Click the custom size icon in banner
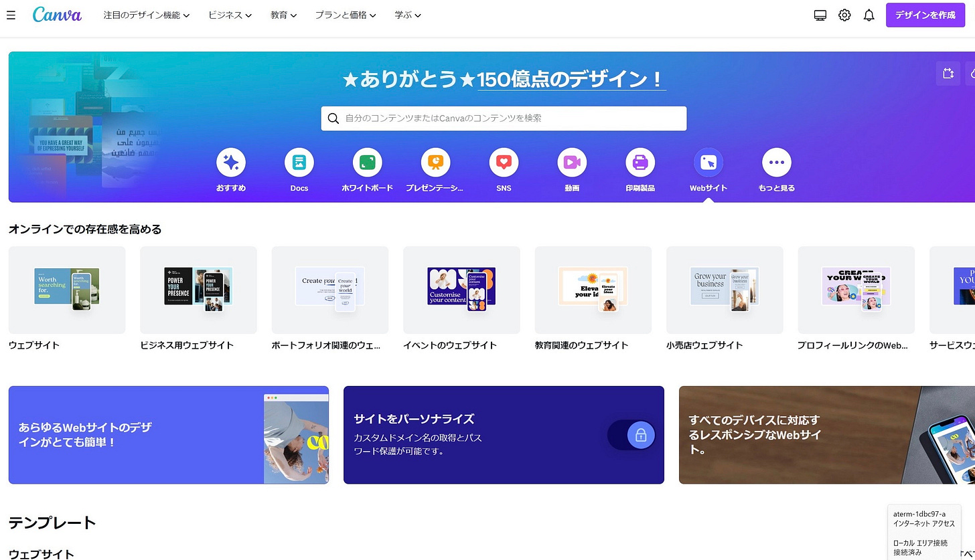Screen dimensions: 975x560 (x=948, y=74)
